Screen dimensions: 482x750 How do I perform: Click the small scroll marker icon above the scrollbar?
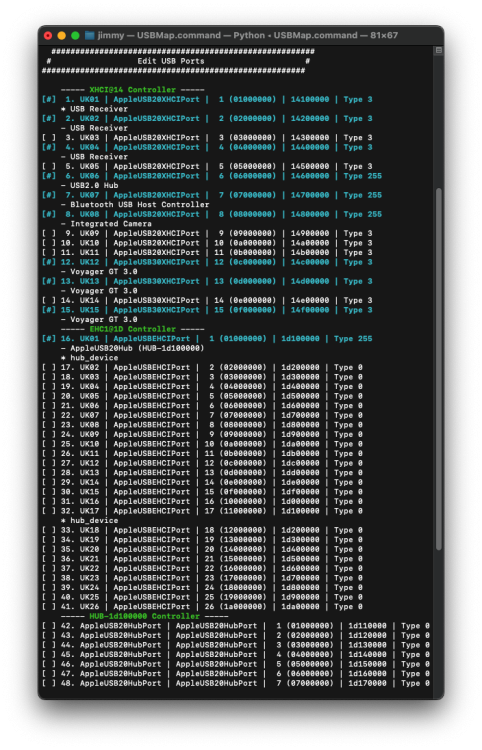pyautogui.click(x=438, y=50)
